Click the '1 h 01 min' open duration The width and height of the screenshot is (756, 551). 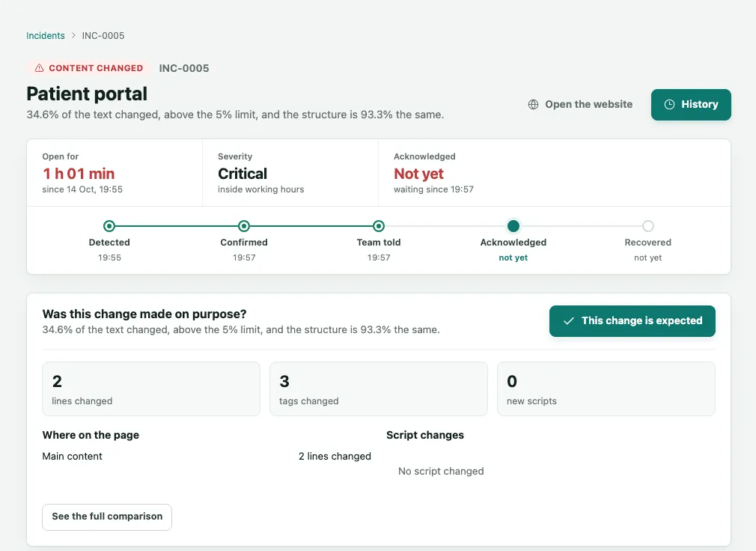tap(79, 174)
